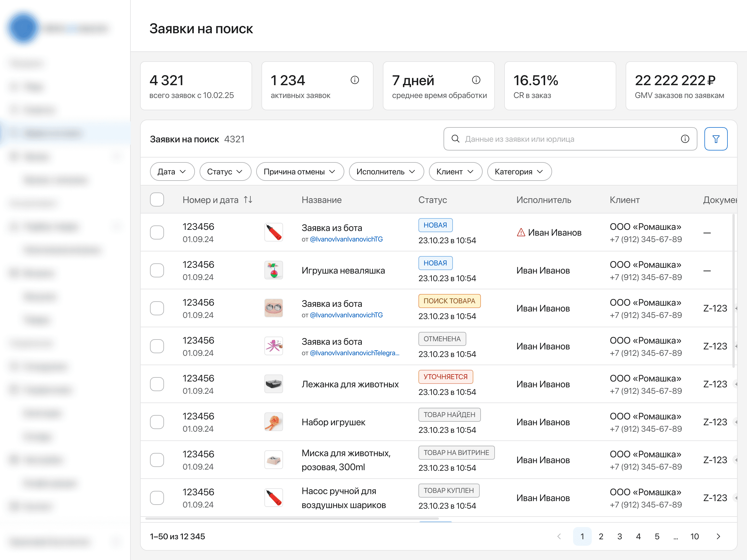Click the sort arrows beside Номер и дата
747x560 pixels.
(248, 199)
